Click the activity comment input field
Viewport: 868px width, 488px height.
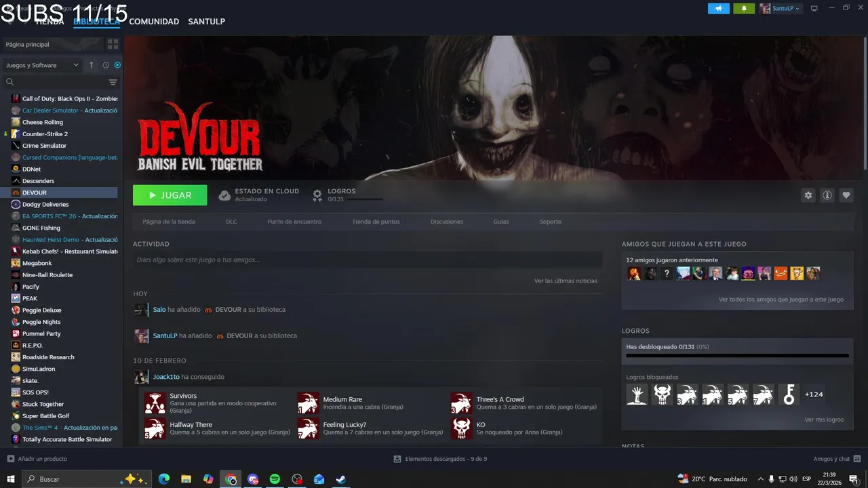pos(368,260)
